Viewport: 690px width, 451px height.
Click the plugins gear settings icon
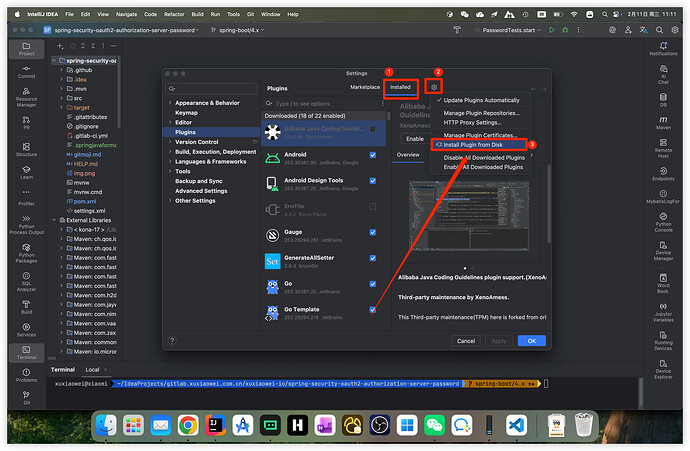coord(435,87)
